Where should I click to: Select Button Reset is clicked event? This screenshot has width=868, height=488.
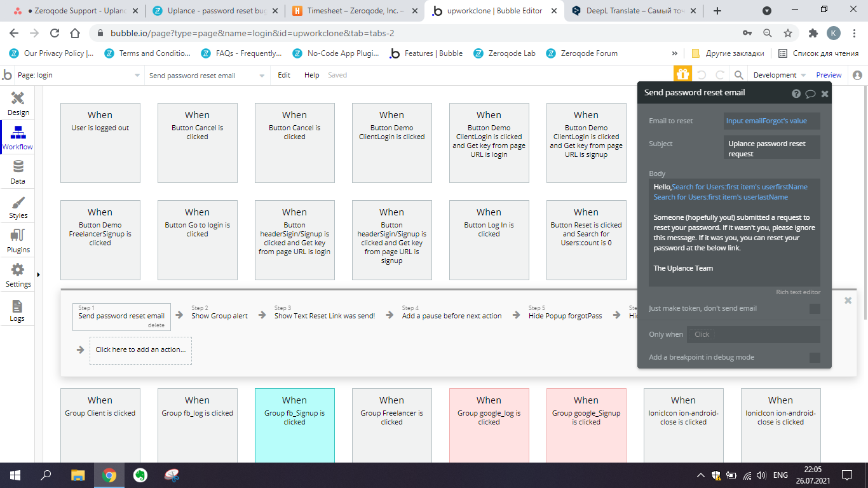click(x=587, y=240)
